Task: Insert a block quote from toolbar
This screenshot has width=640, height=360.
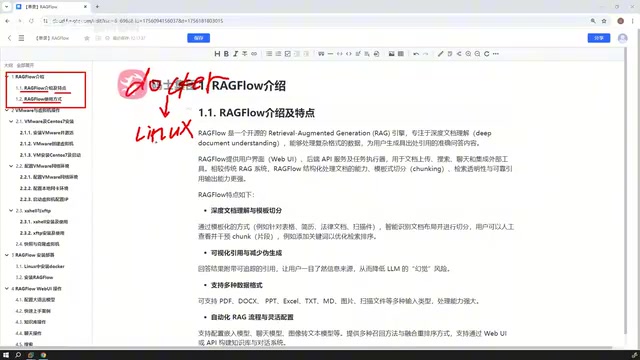Action: (321, 54)
